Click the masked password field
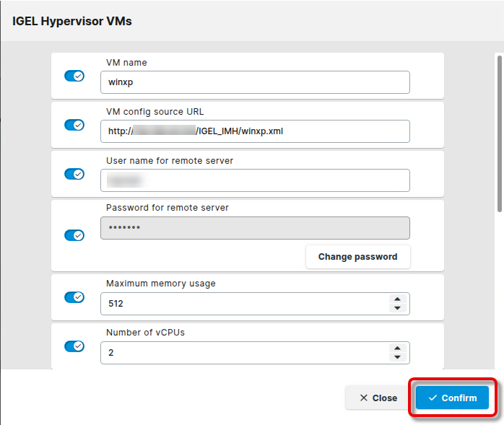Screen dimensions: 504x425 tap(255, 228)
